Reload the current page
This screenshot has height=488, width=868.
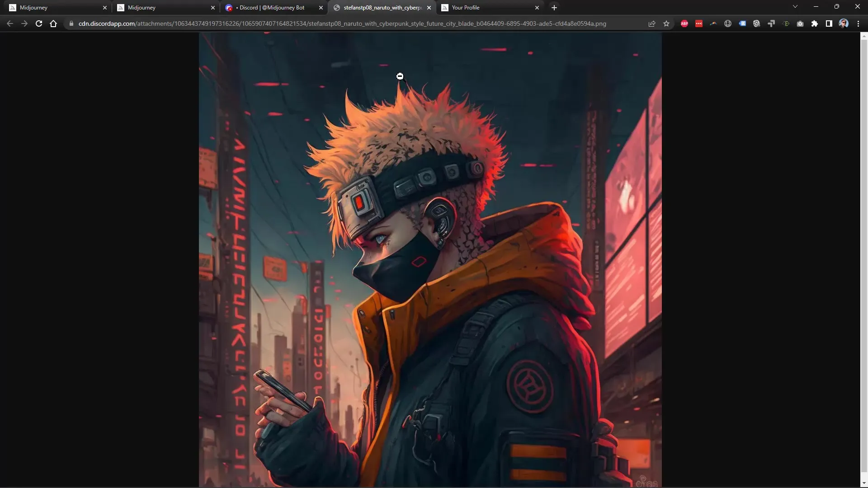[39, 23]
